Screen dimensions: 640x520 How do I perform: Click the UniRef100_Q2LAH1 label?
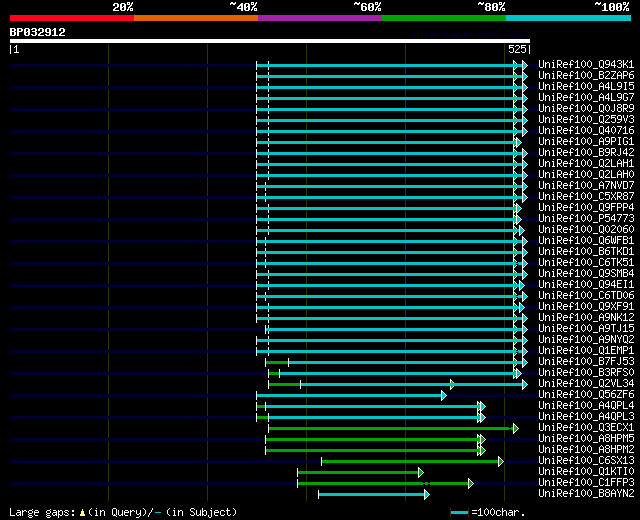pyautogui.click(x=586, y=164)
